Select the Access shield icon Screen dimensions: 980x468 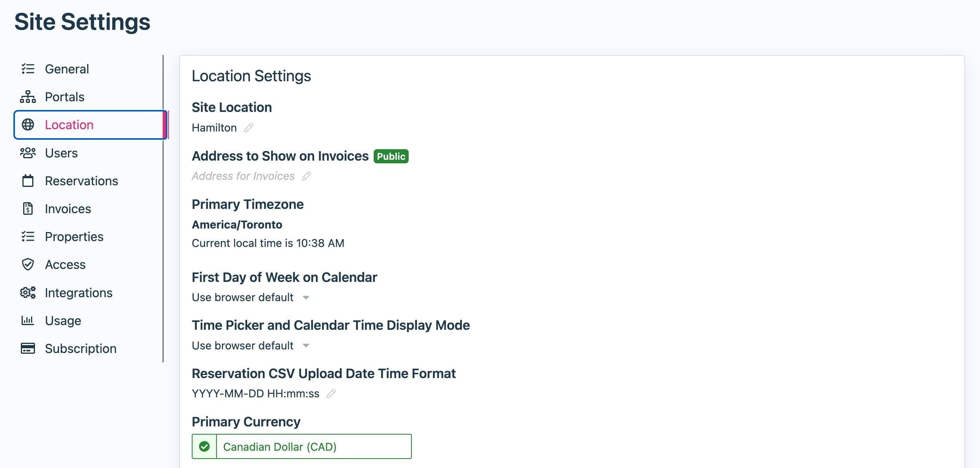point(28,264)
